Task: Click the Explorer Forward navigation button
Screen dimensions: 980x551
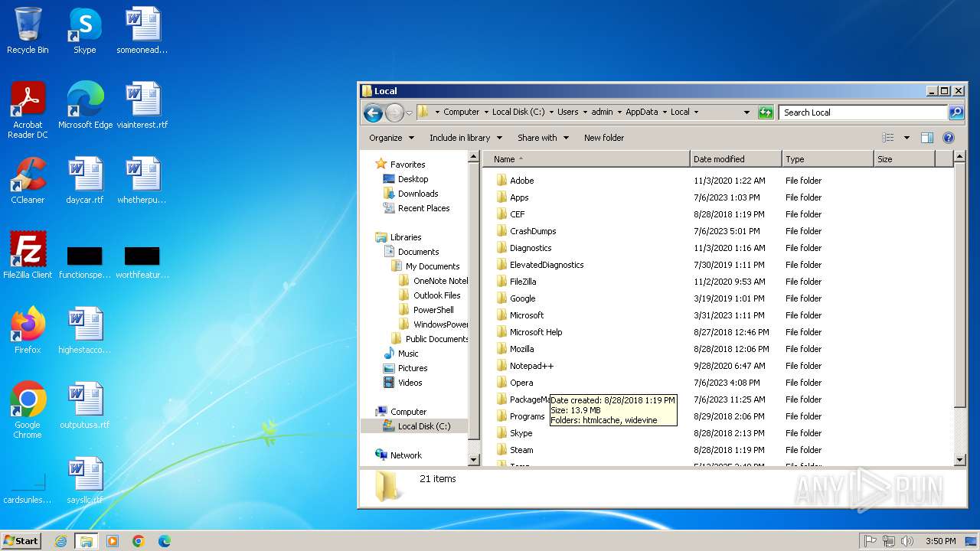Action: [394, 113]
